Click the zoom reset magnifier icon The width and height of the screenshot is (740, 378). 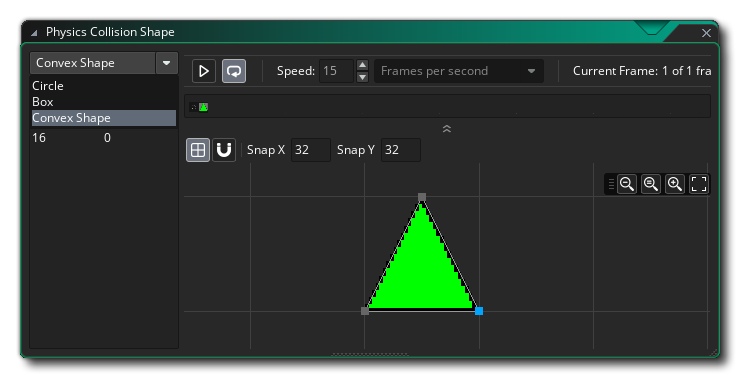651,184
